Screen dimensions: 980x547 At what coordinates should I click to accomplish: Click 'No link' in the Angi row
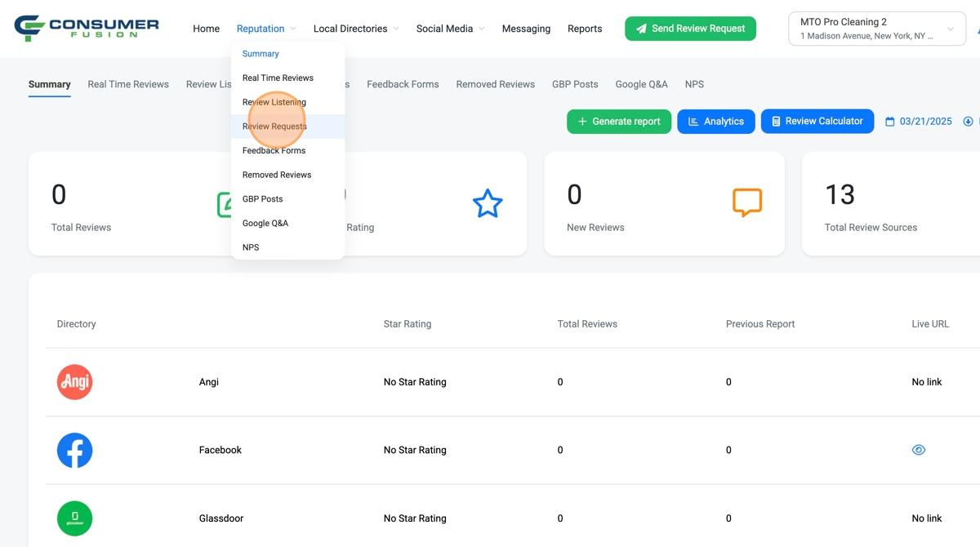click(x=927, y=382)
